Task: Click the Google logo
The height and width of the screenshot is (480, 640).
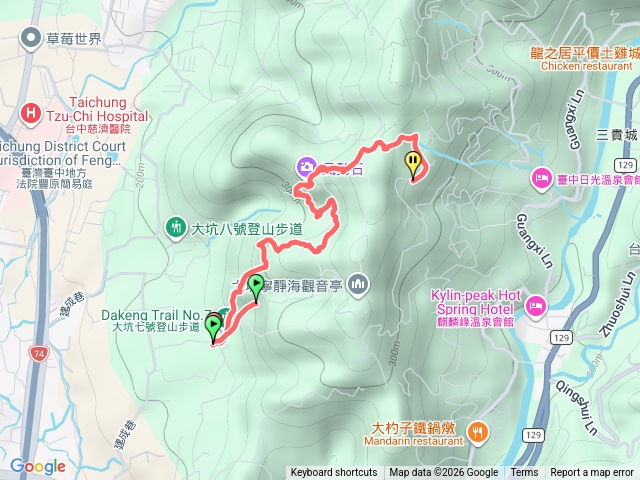Action: point(38,467)
